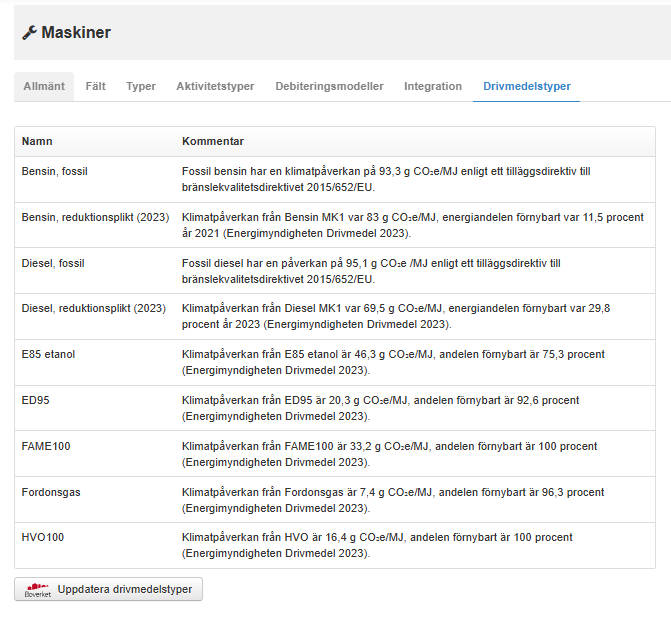
Task: Click the Boverket logo icon
Action: tap(37, 589)
